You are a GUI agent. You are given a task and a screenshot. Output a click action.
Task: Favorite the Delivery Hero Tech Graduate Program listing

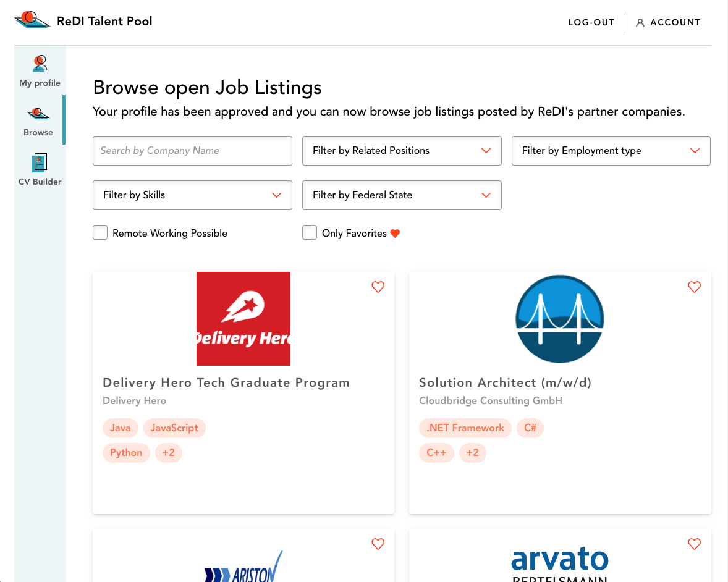pyautogui.click(x=378, y=287)
